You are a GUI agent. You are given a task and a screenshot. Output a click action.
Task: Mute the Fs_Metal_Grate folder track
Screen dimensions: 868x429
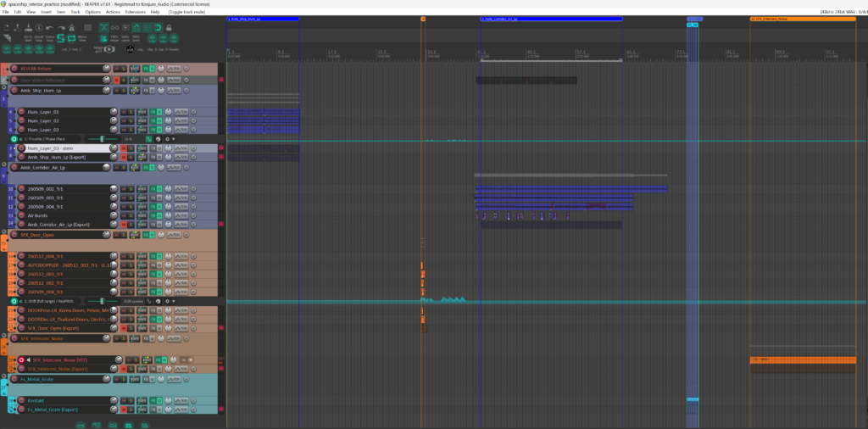116,379
